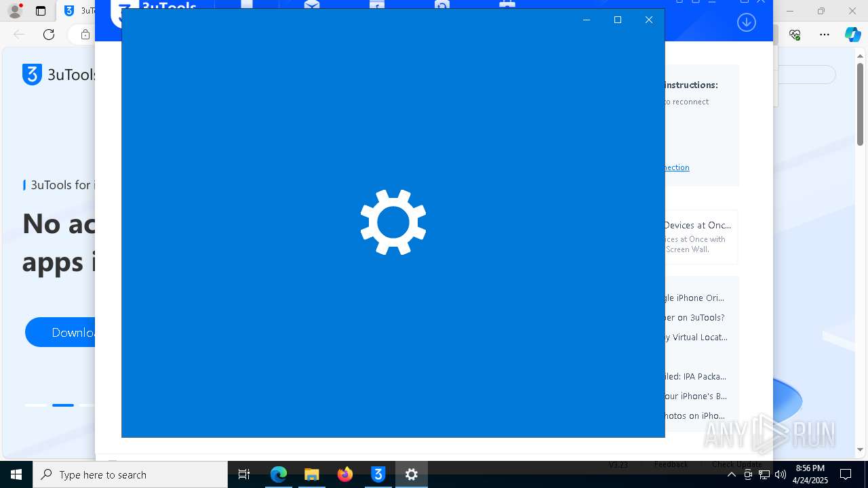
Task: Launch Microsoft Edge from the taskbar
Action: (x=279, y=474)
